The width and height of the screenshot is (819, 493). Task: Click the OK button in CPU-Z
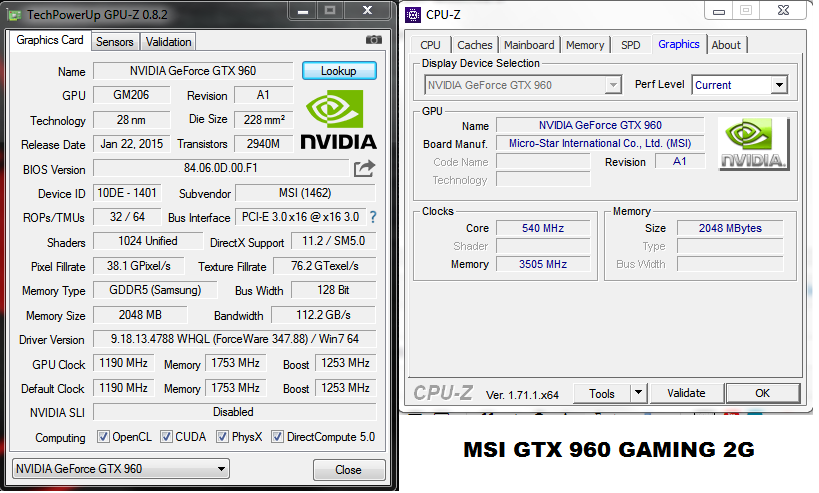click(763, 393)
